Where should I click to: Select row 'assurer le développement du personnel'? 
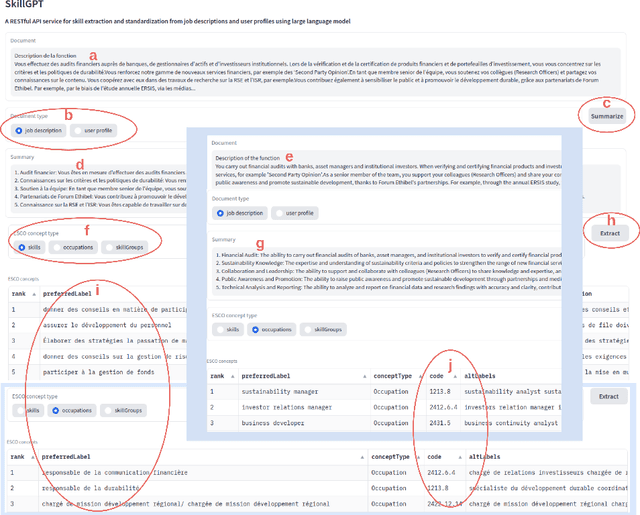(x=98, y=325)
